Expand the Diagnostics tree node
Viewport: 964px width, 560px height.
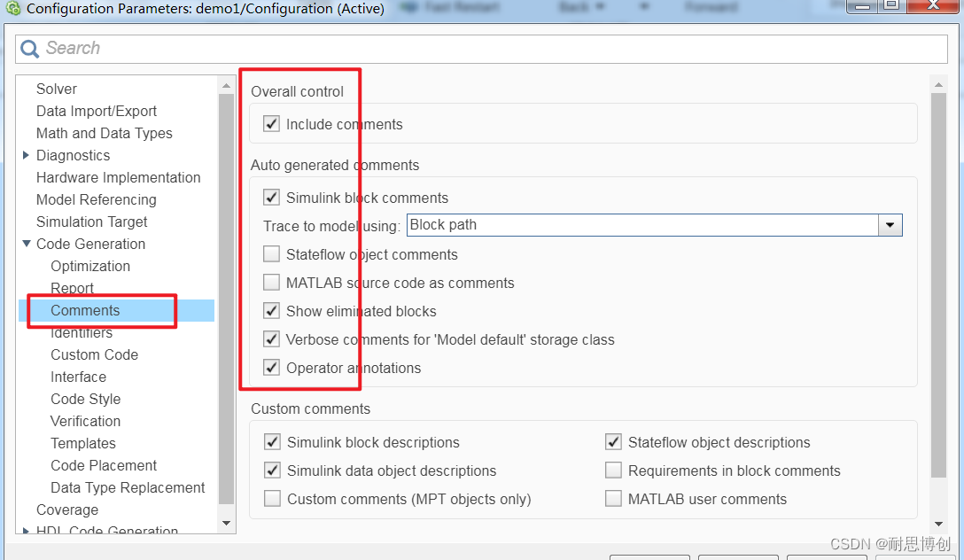26,155
